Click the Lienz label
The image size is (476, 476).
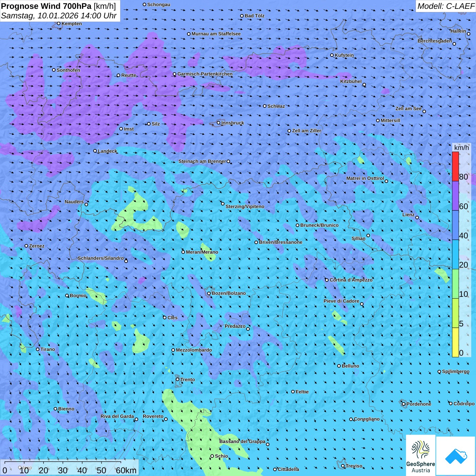click(x=408, y=215)
